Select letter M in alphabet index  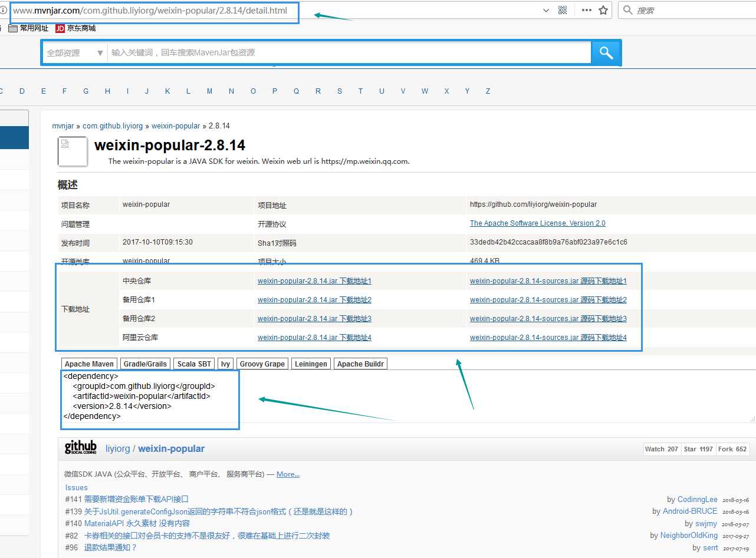click(x=209, y=91)
